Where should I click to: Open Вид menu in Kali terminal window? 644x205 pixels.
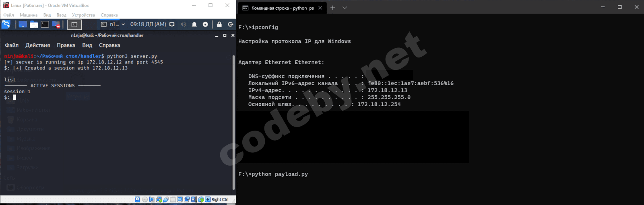pyautogui.click(x=87, y=45)
